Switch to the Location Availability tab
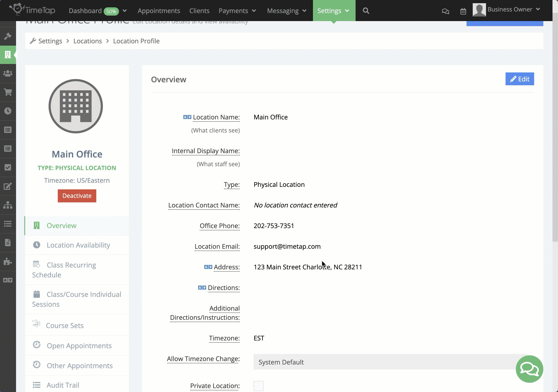Viewport: 558px width, 392px height. pyautogui.click(x=78, y=245)
